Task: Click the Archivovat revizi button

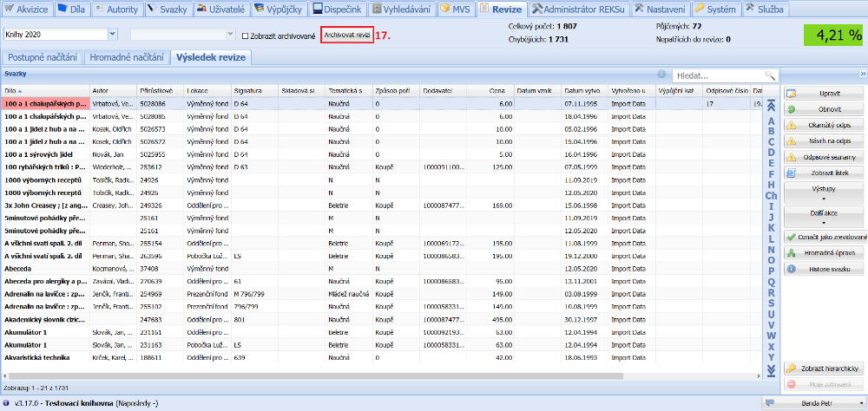Action: (346, 36)
